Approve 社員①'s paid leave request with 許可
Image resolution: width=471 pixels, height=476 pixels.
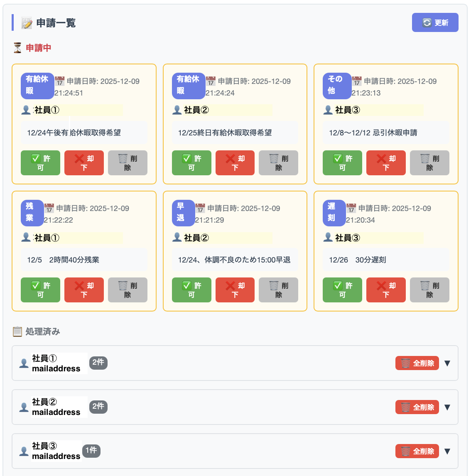[40, 163]
